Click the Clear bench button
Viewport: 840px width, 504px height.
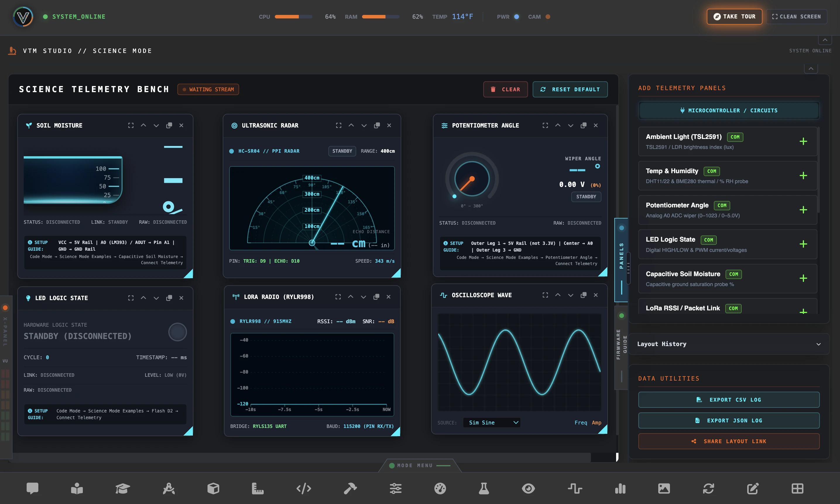(x=505, y=89)
